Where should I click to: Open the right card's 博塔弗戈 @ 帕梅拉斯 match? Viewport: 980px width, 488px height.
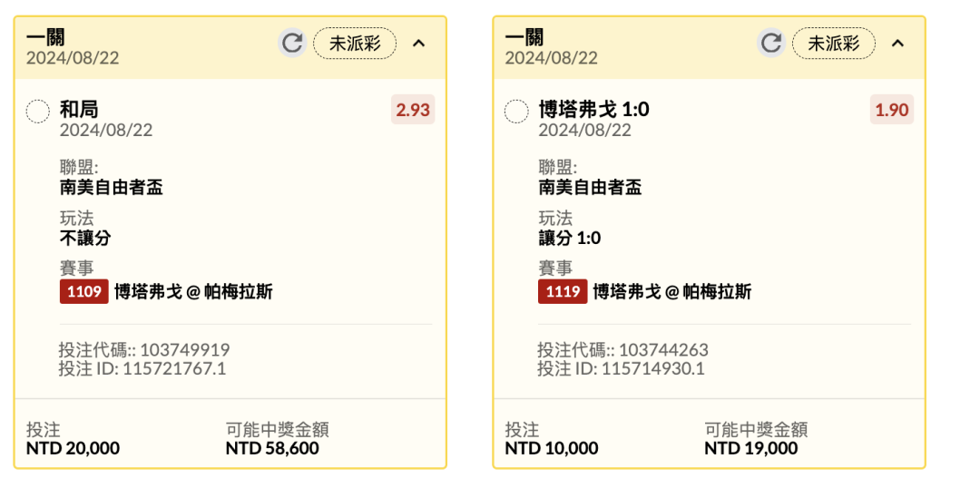(671, 292)
